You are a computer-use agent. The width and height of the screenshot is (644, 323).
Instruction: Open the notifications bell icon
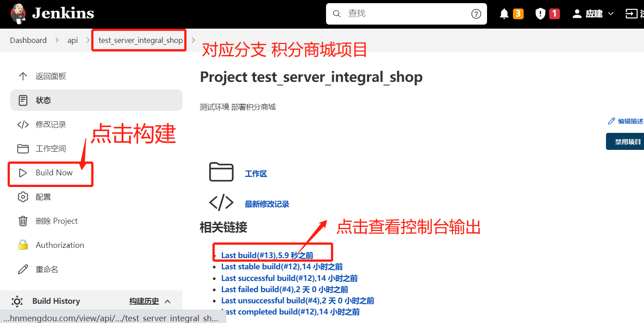(x=504, y=14)
